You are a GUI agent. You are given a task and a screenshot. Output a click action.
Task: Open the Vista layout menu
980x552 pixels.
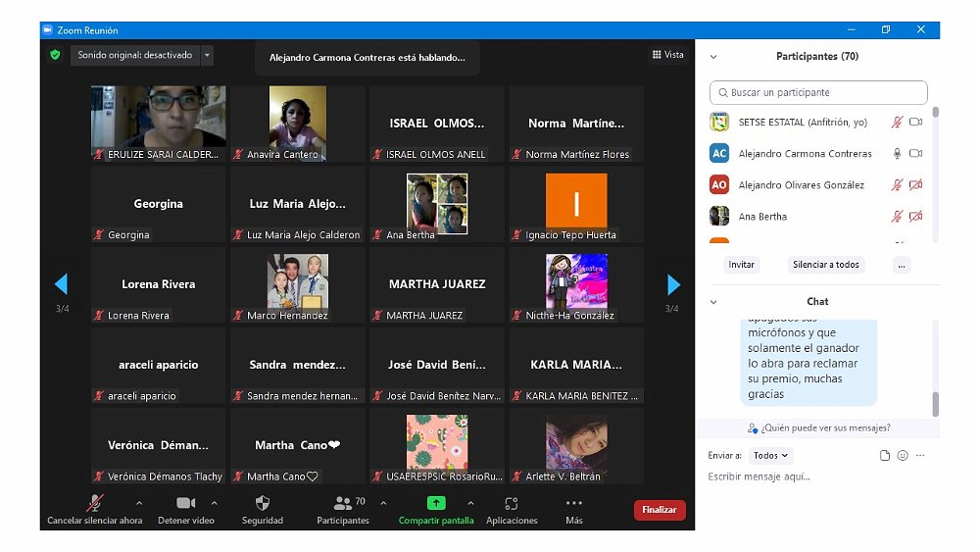(x=668, y=55)
